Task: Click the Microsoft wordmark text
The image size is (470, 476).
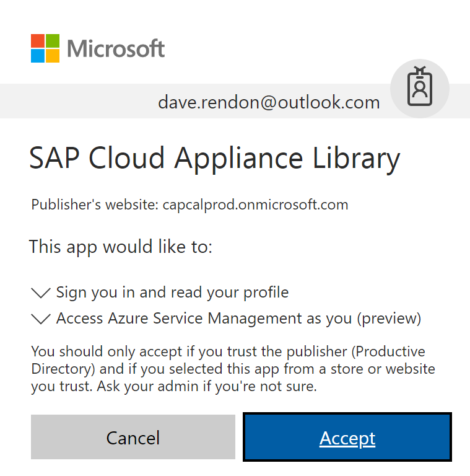Action: [116, 48]
